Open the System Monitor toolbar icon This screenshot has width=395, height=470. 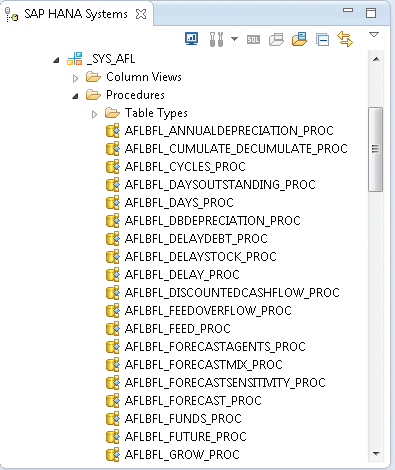click(192, 39)
